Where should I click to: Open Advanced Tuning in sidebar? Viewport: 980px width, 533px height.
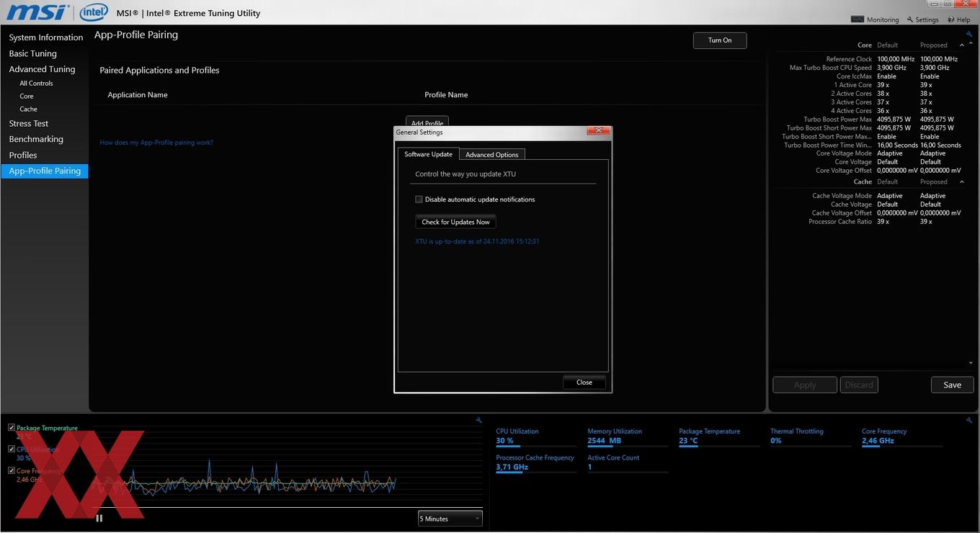(42, 69)
